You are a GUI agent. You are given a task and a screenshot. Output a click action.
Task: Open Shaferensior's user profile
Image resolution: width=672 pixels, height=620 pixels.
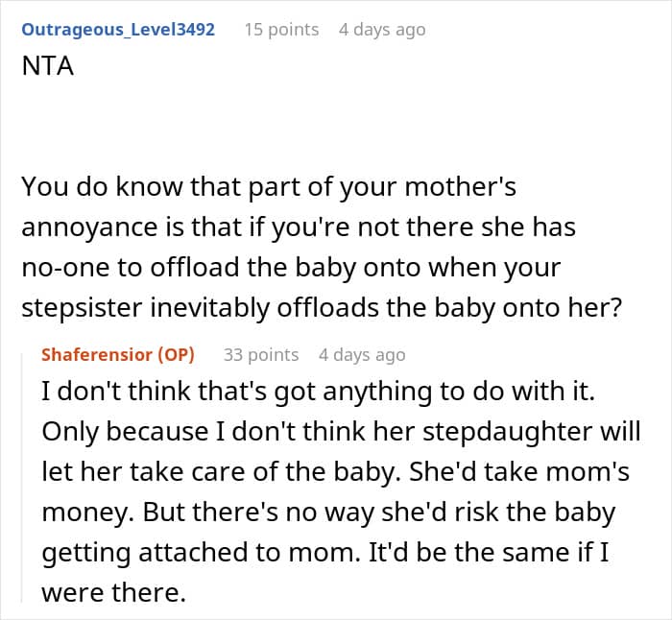tap(96, 355)
